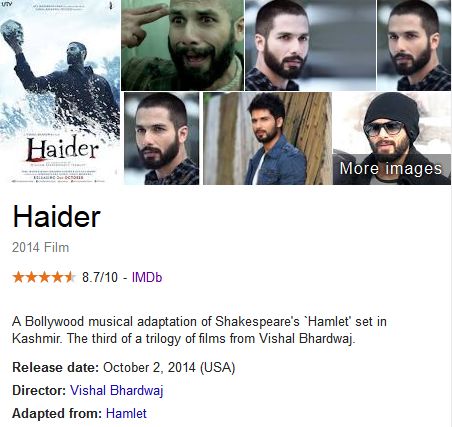Click the October 2, 2014 date text
The image size is (452, 427).
149,368
